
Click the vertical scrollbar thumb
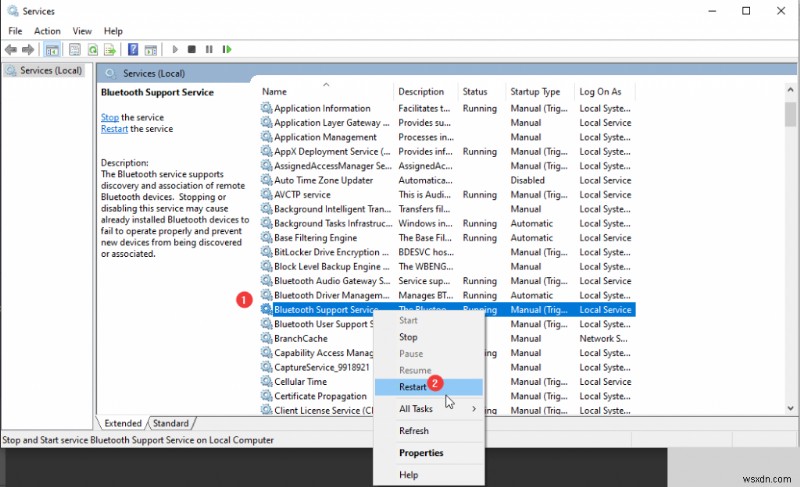(x=790, y=114)
